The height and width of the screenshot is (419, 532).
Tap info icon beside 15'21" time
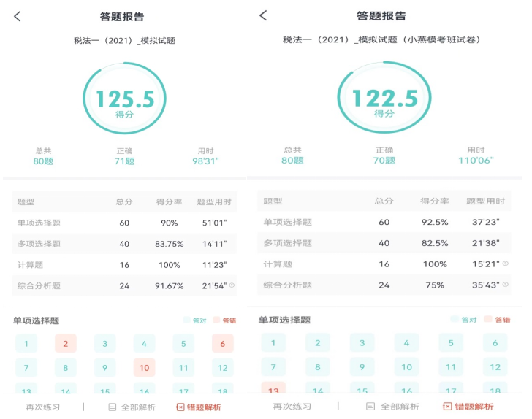(505, 264)
